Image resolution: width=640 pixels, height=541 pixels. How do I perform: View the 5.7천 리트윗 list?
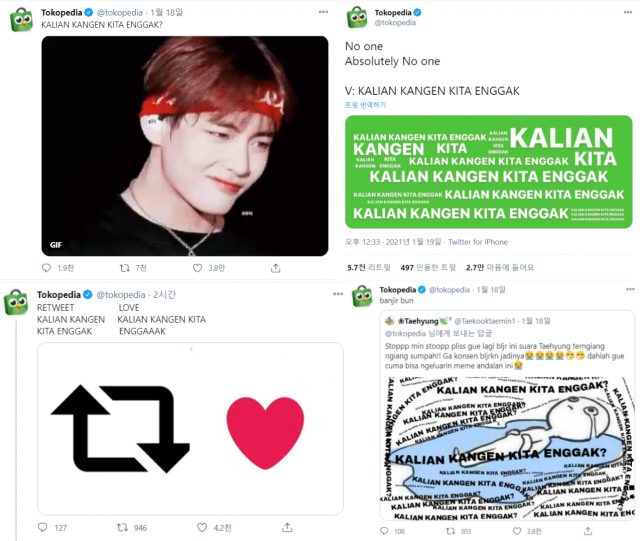[369, 267]
